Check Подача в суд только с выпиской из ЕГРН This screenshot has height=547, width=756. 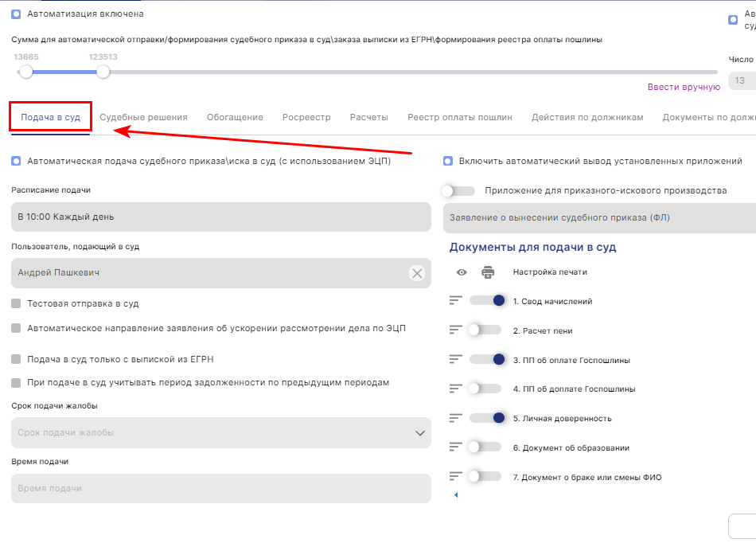16,359
